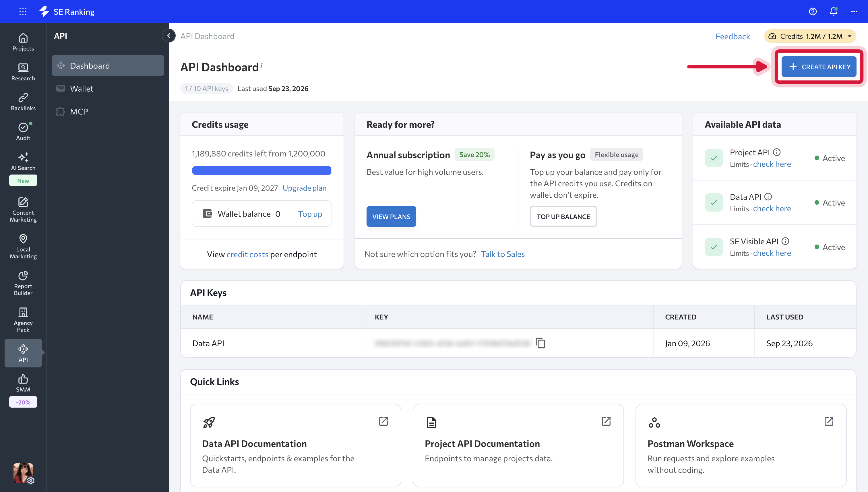Go to Projects in the sidebar
Screen dimensions: 868x492
(23, 42)
